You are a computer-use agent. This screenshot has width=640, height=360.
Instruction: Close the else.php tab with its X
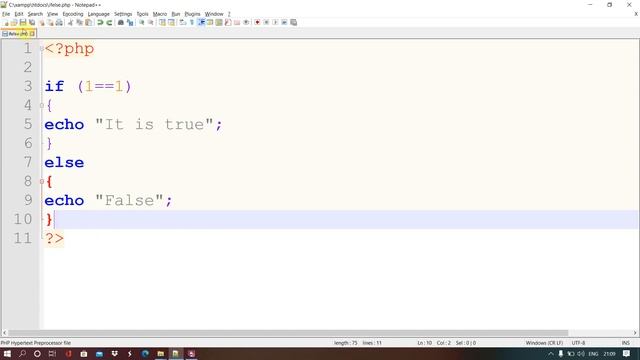point(32,33)
